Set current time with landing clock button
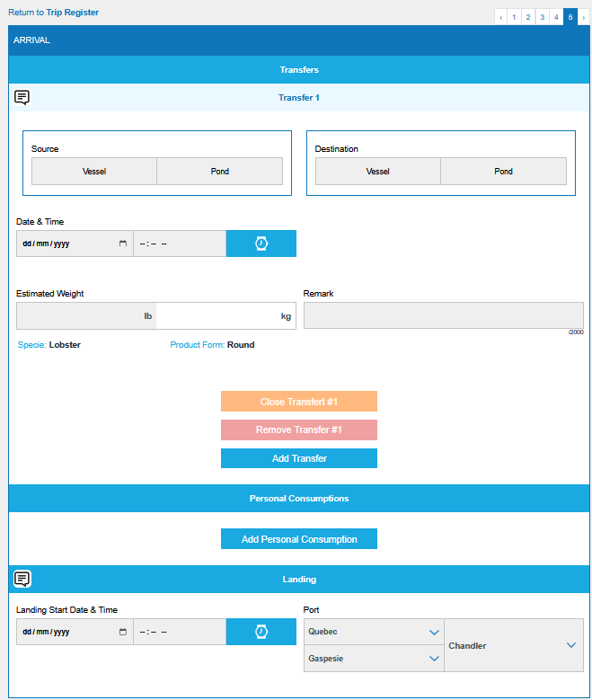592x700 pixels. click(261, 632)
